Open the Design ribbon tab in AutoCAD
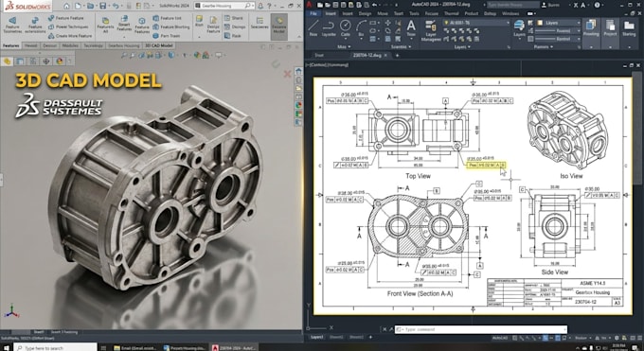644x351 pixels. (365, 13)
